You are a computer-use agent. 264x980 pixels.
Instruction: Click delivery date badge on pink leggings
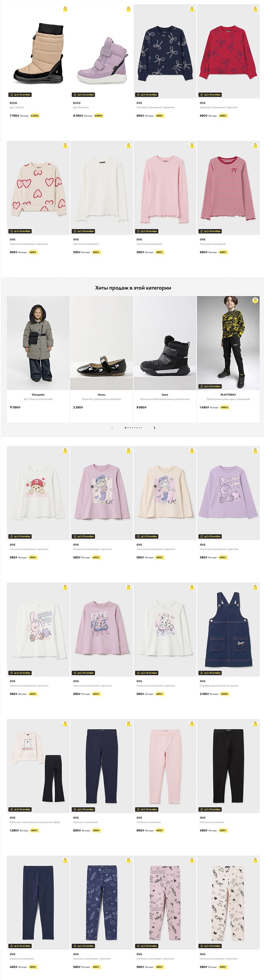147,809
